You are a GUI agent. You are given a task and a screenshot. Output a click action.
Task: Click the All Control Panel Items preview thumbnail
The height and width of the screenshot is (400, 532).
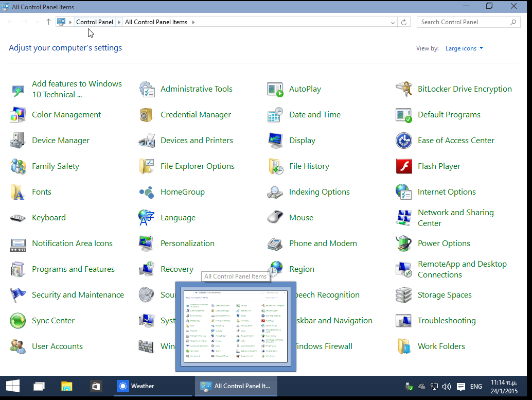[236, 327]
